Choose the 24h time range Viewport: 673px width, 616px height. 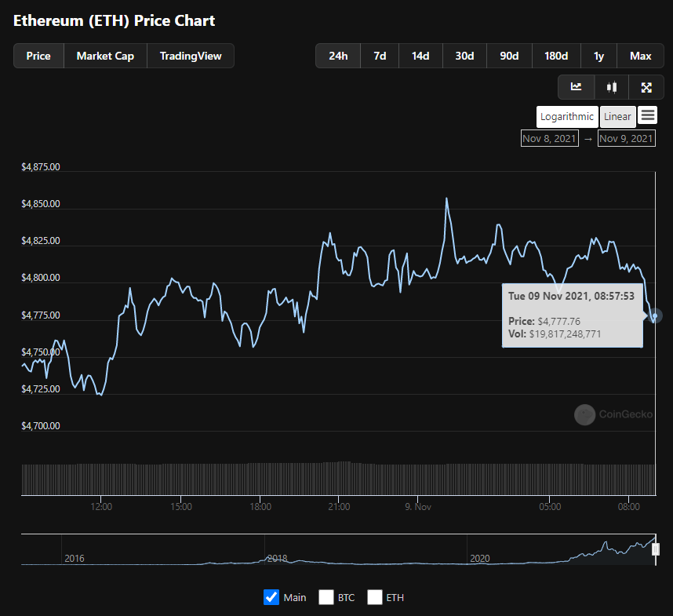338,56
